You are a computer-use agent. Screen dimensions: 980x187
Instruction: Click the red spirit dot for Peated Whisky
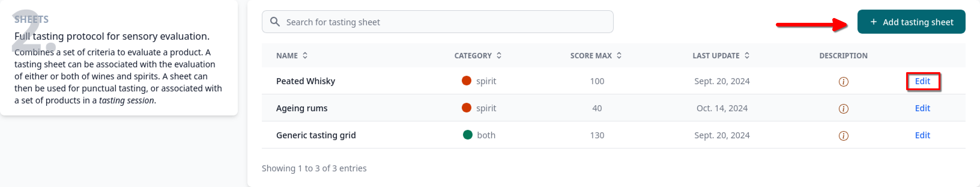pos(466,81)
